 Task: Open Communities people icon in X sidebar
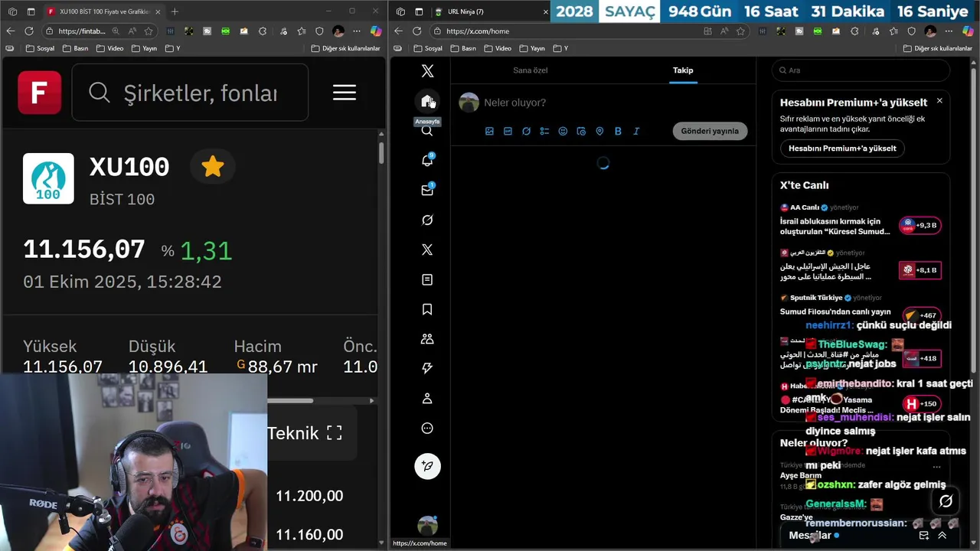tap(427, 338)
